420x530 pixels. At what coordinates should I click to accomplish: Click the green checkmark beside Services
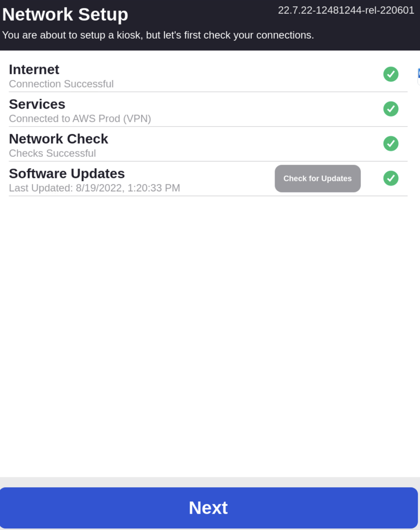(x=391, y=109)
